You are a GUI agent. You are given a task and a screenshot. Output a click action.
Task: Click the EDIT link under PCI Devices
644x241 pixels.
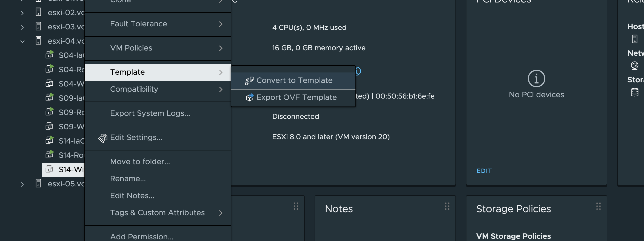click(x=484, y=171)
